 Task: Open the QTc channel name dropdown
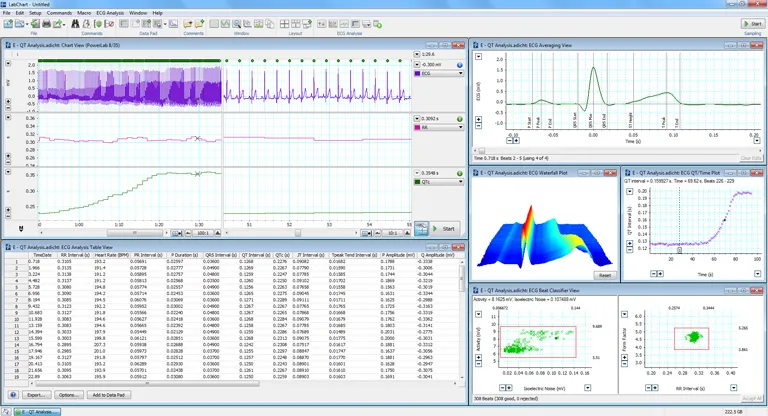460,182
